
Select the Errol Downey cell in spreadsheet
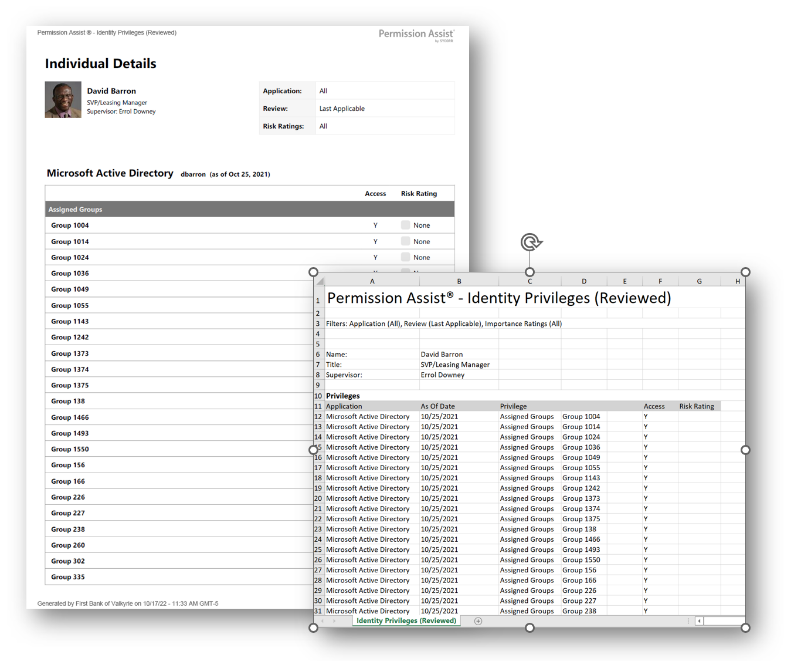pyautogui.click(x=443, y=375)
